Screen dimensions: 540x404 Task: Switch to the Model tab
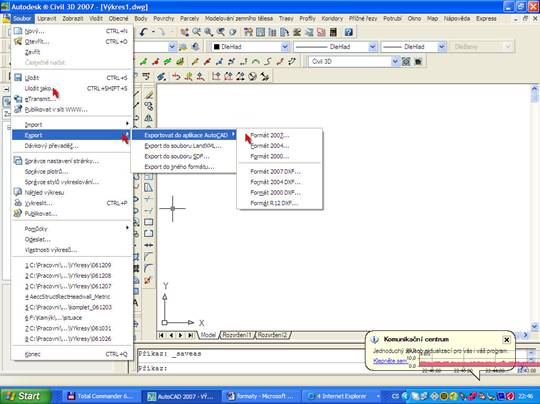pos(208,335)
